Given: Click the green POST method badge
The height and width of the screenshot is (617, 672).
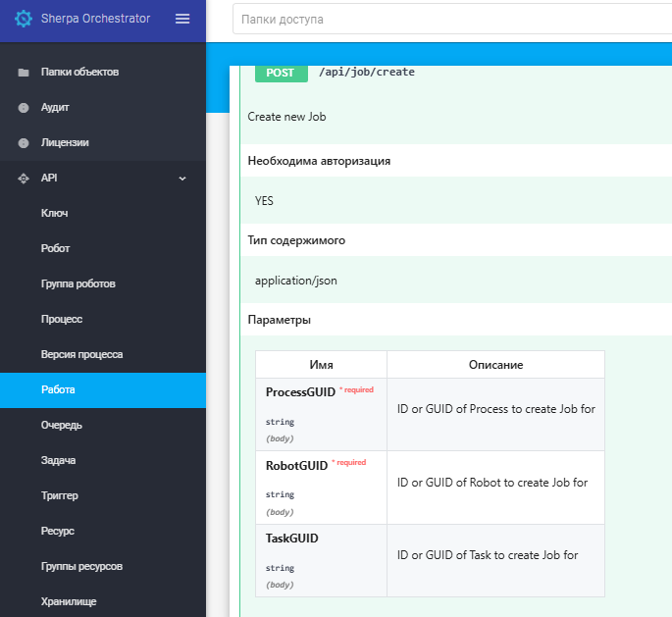Looking at the screenshot, I should point(282,73).
